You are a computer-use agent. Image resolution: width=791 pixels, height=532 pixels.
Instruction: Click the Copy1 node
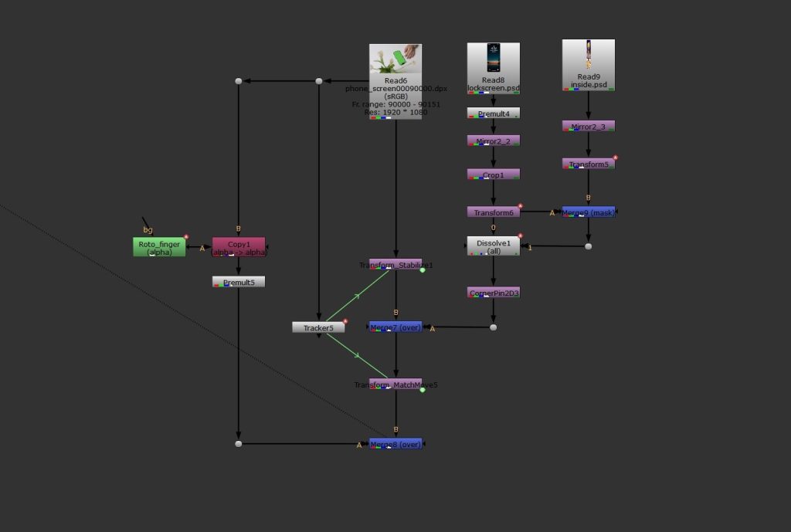pyautogui.click(x=239, y=247)
